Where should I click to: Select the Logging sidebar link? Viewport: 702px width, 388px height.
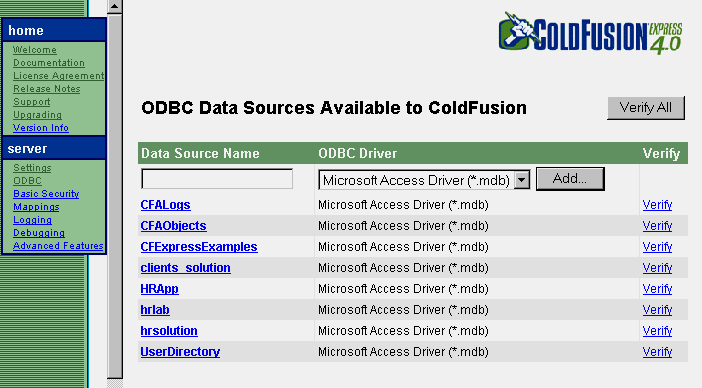(x=32, y=220)
